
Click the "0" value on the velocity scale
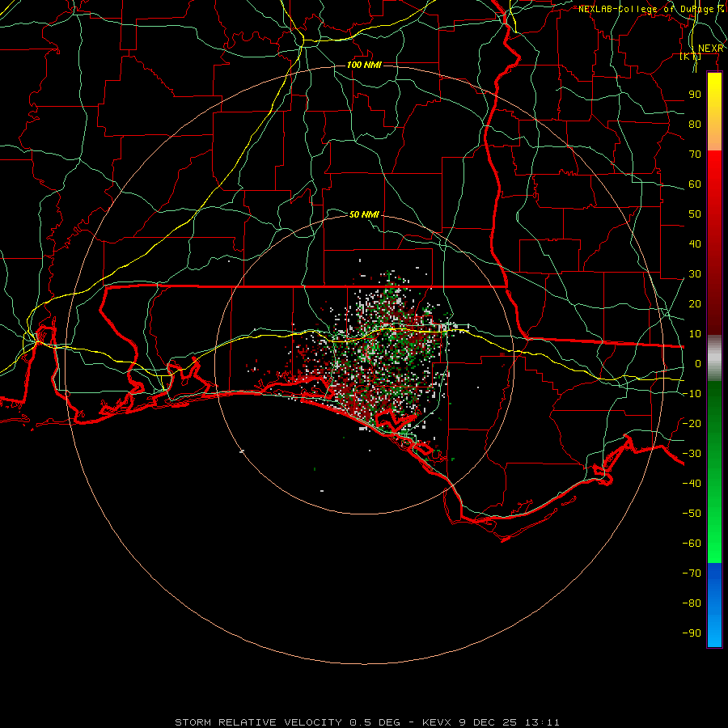(698, 364)
